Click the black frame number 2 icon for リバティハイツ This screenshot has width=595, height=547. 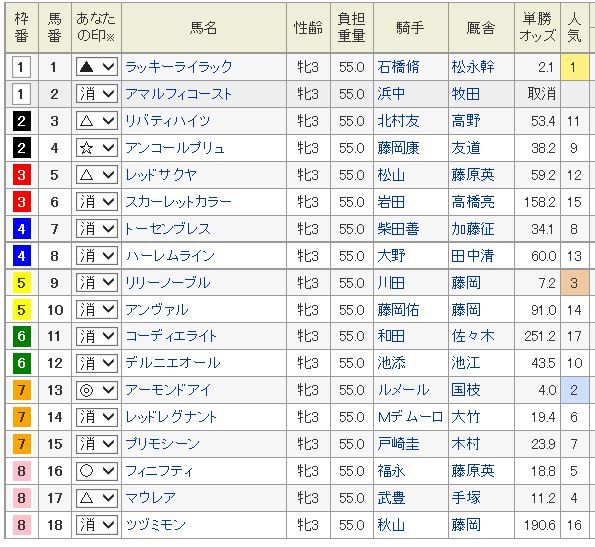(22, 121)
